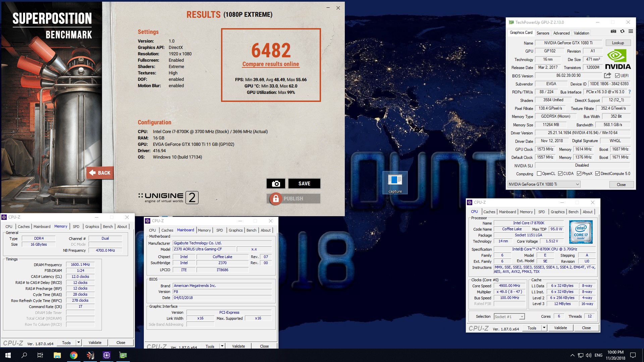Open the notification center icon
Screen dimensions: 644x362
coord(633,355)
